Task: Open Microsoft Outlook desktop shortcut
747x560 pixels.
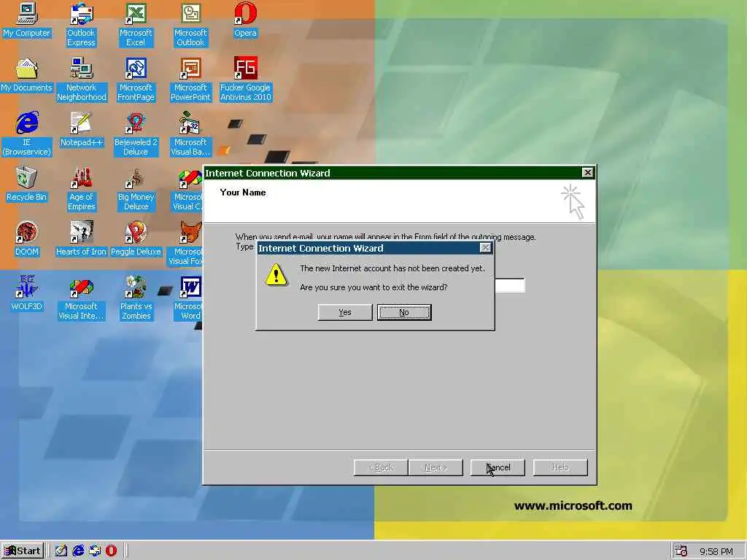Action: (190, 24)
